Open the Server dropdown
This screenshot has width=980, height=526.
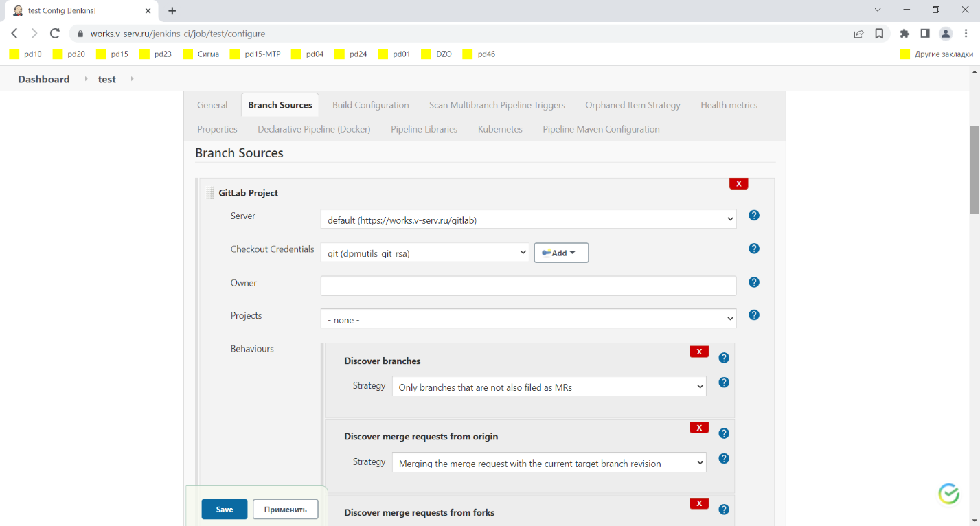(x=528, y=220)
